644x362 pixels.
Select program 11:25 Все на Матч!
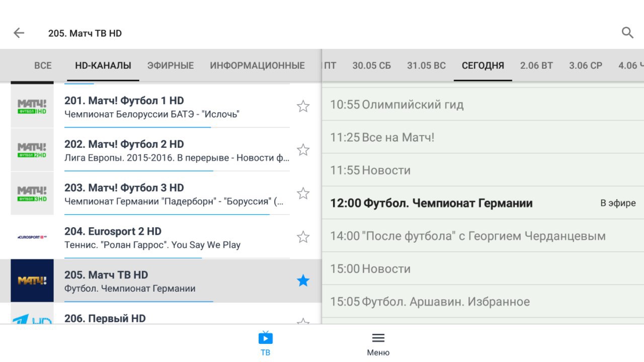(483, 137)
